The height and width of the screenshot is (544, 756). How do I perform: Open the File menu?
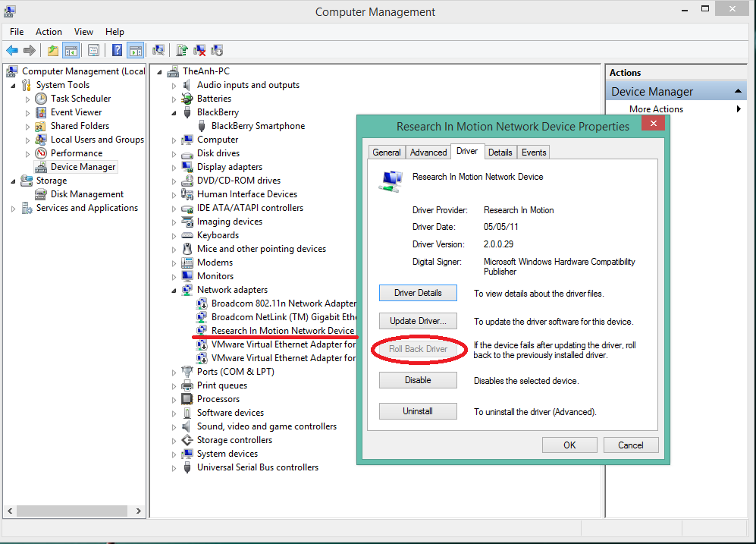17,32
